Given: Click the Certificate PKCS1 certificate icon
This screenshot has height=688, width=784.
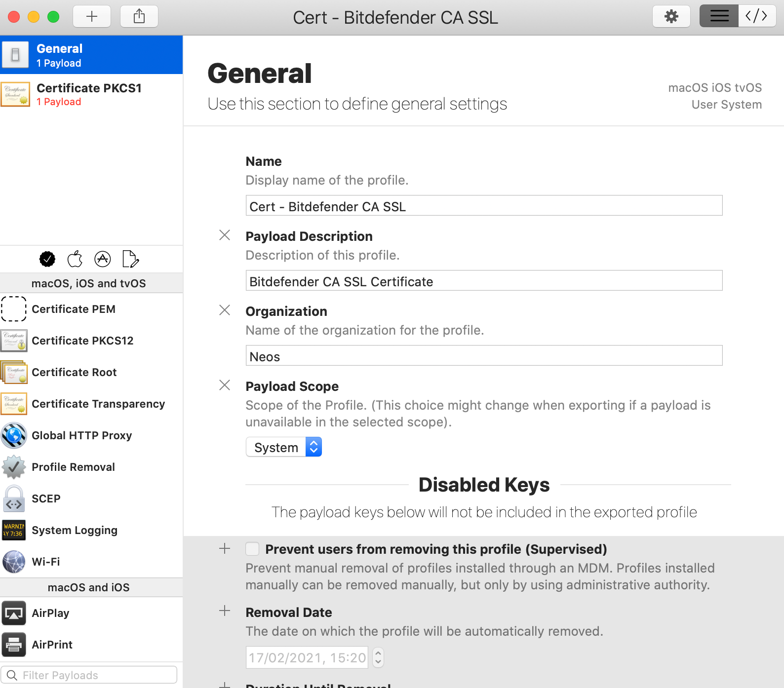Looking at the screenshot, I should [x=15, y=94].
